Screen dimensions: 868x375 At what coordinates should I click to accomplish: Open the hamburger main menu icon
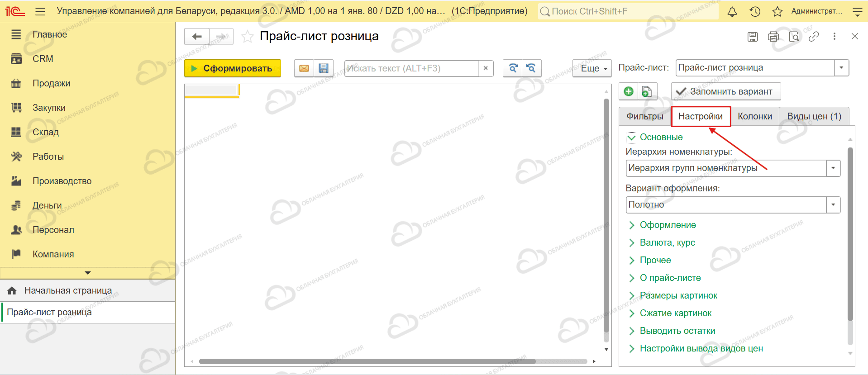[x=40, y=11]
